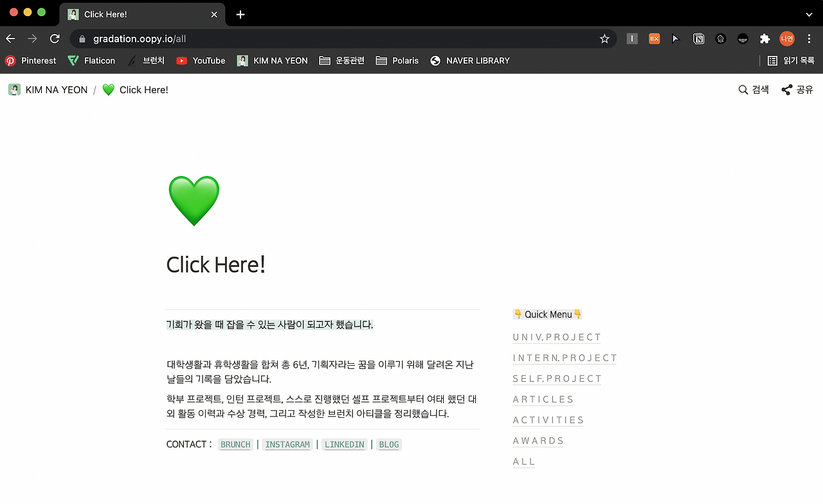Open the Chrome three-dot menu

809,39
